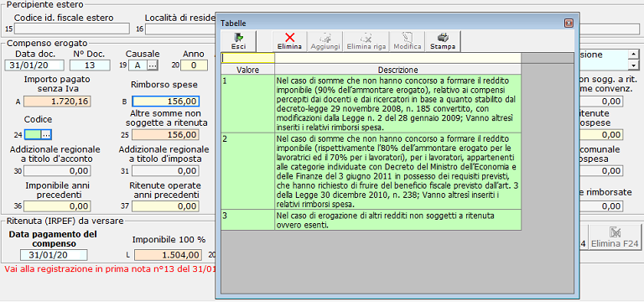Click scroll up arrow beside the sione field

(x=634, y=54)
